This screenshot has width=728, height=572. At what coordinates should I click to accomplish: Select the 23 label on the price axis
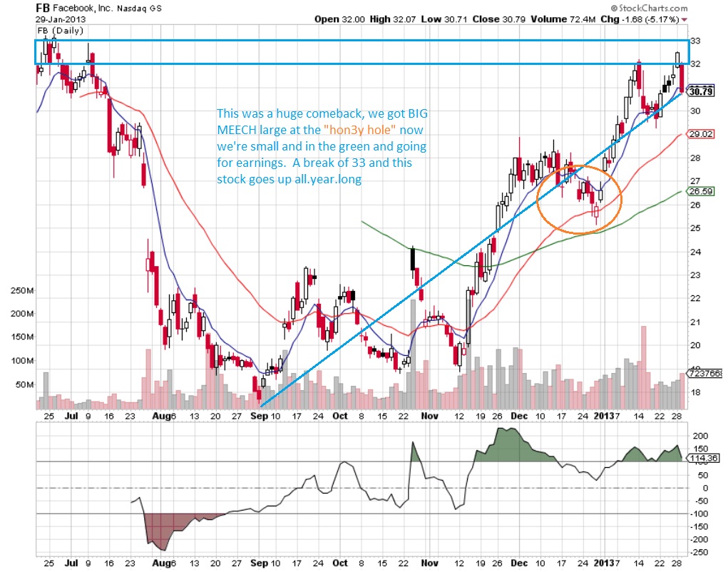(x=695, y=275)
